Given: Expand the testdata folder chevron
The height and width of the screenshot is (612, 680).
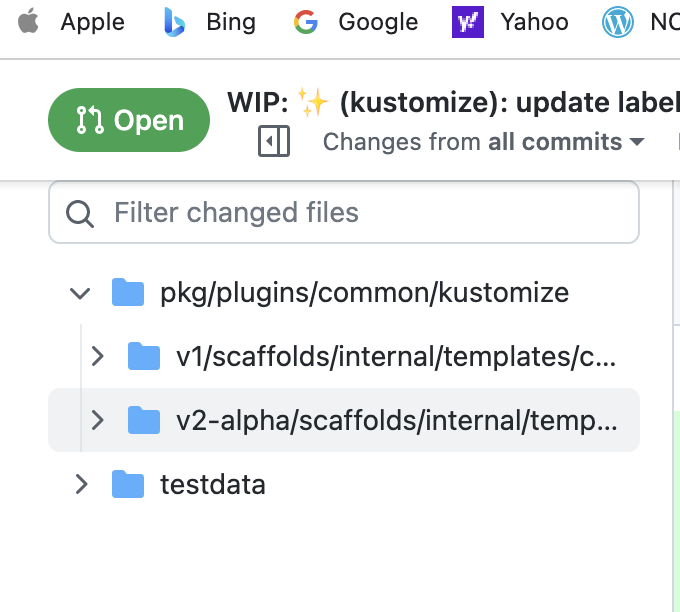Looking at the screenshot, I should [81, 485].
